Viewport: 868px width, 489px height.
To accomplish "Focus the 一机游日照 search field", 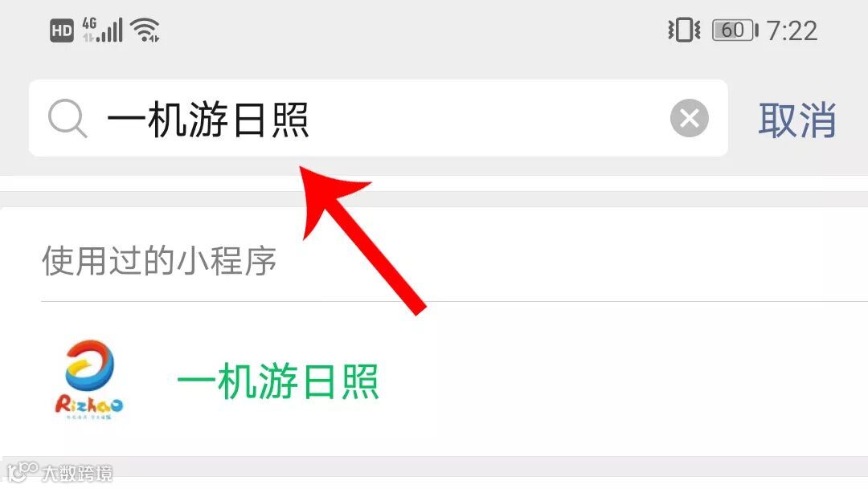I will click(x=378, y=118).
